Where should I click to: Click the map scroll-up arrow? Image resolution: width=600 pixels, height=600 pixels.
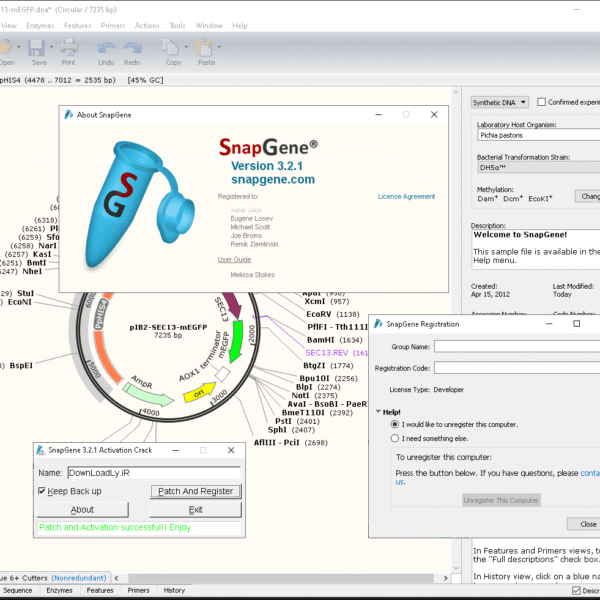455,92
